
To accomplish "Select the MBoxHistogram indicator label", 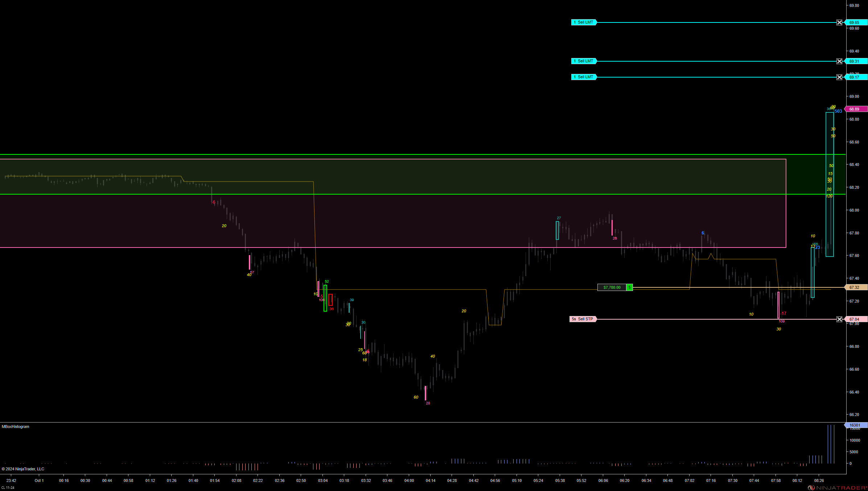I will point(15,427).
